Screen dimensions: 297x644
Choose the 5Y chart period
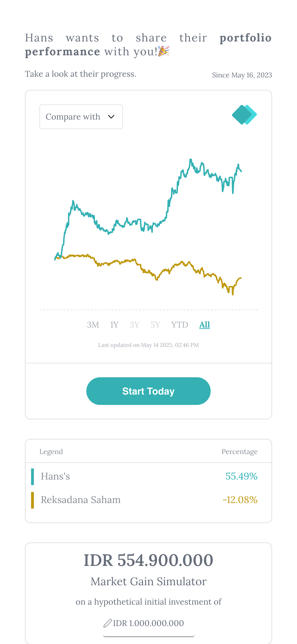[x=155, y=325]
